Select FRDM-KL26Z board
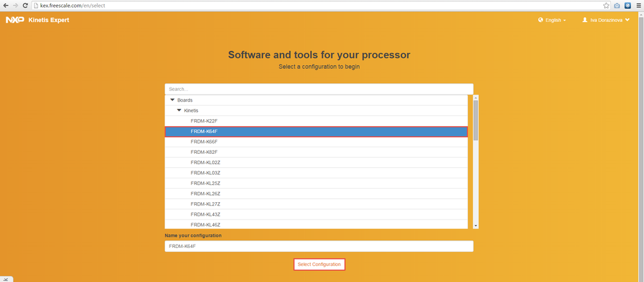 coord(317,194)
